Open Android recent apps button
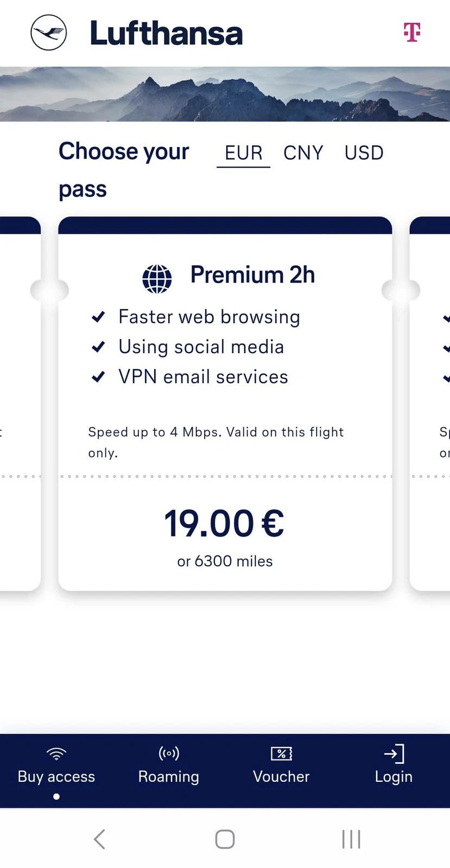Screen dimensions: 450x868 [351, 839]
